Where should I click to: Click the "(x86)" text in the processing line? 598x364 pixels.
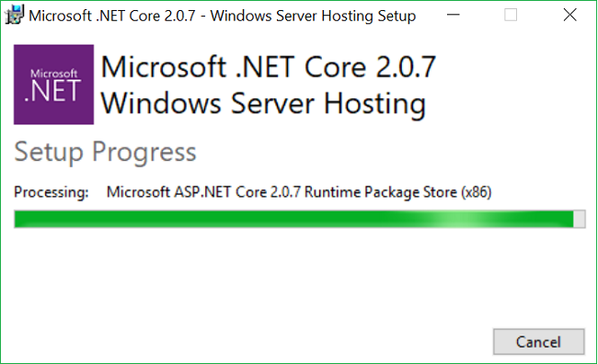[x=477, y=192]
